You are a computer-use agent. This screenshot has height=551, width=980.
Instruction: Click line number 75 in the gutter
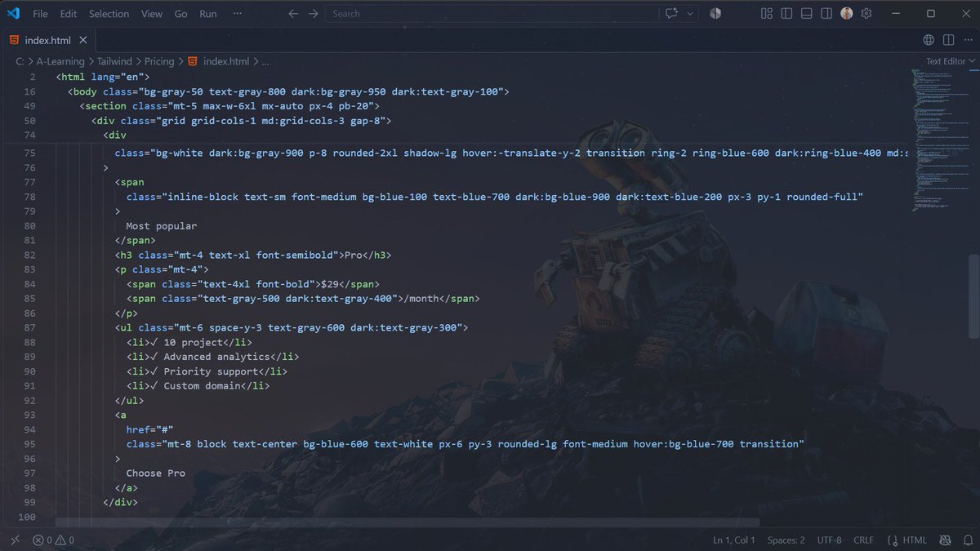(x=31, y=153)
